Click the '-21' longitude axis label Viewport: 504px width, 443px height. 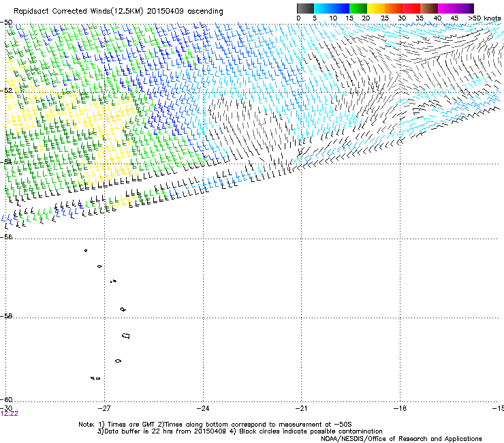(301, 408)
